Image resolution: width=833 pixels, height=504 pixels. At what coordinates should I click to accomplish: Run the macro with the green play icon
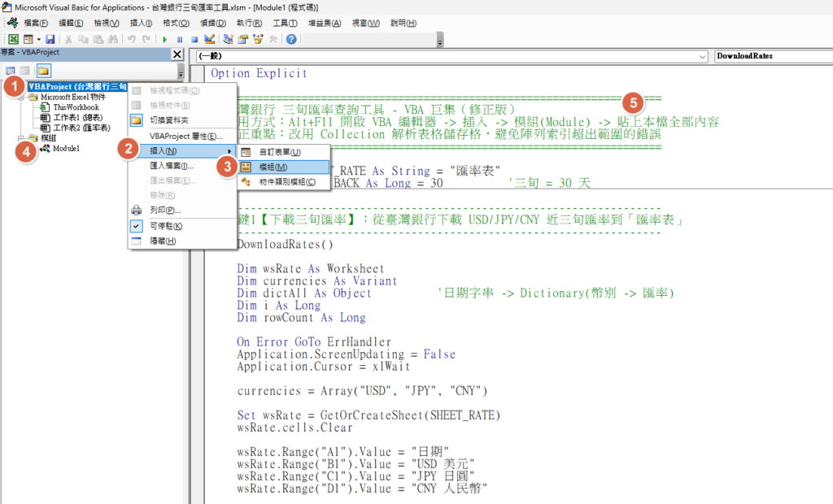pos(164,39)
